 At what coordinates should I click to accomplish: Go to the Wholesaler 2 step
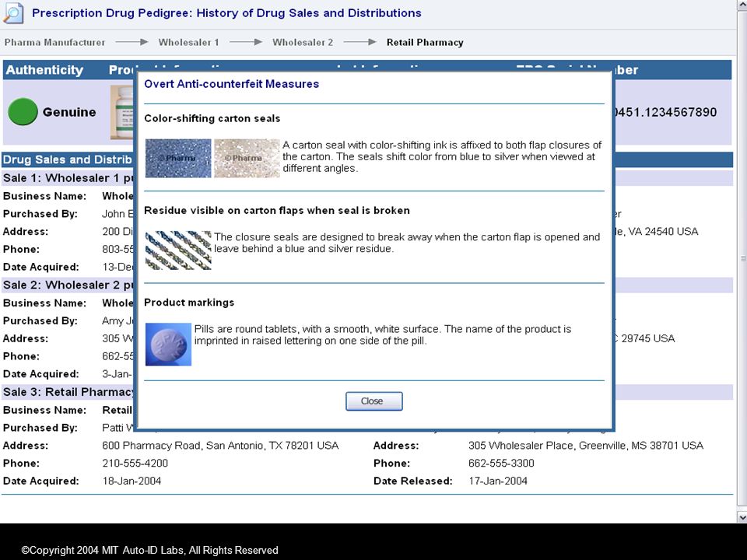coord(303,42)
